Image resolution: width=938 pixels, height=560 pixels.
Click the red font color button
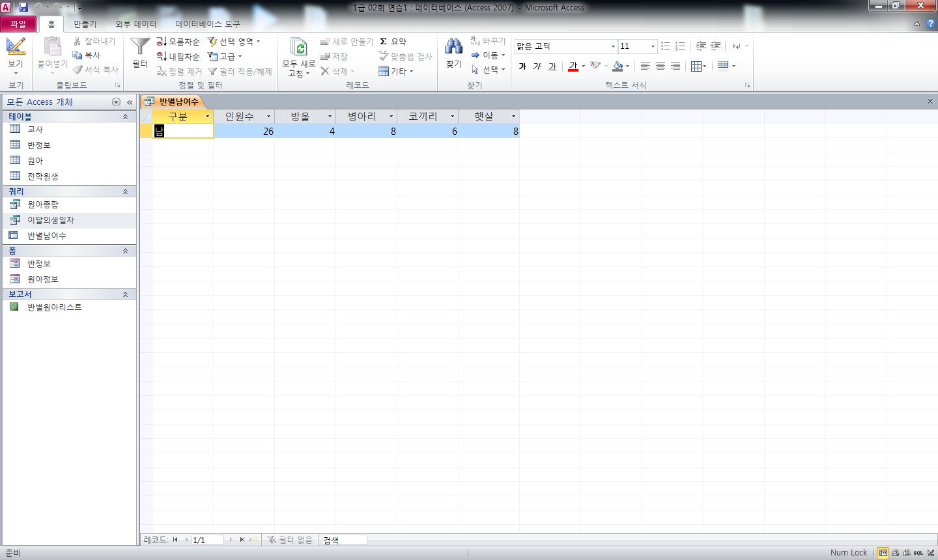(573, 66)
